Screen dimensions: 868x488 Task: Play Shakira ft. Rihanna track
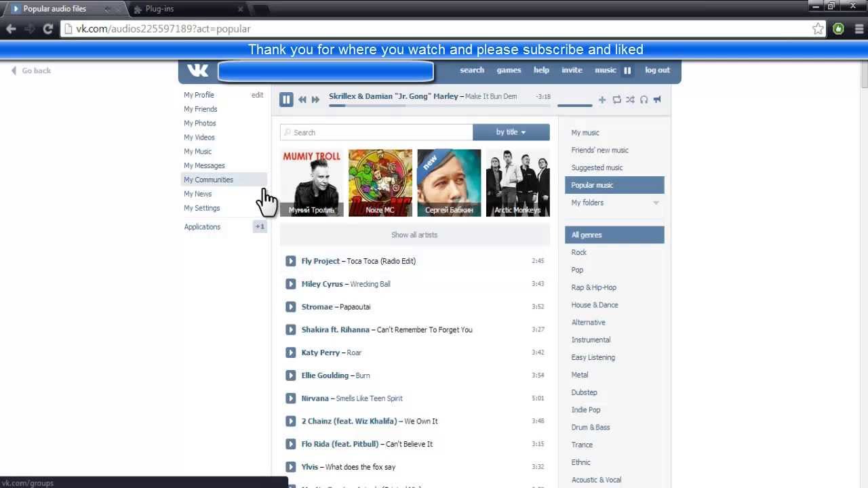(x=291, y=329)
